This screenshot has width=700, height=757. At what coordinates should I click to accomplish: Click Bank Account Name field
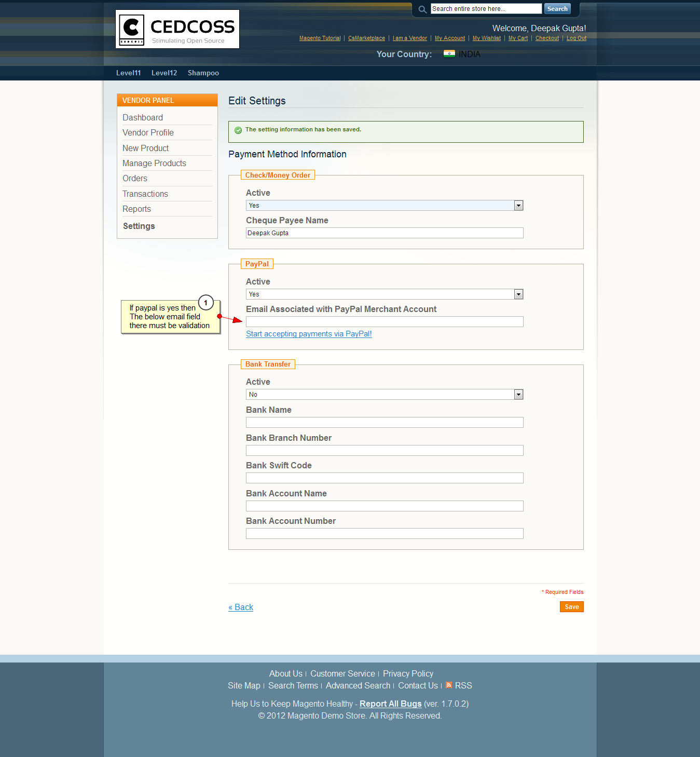pyautogui.click(x=385, y=506)
